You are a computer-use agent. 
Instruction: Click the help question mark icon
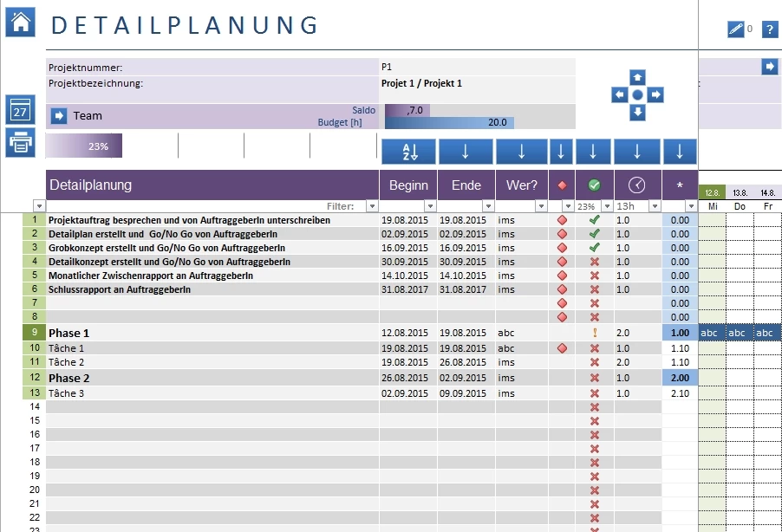pyautogui.click(x=769, y=29)
